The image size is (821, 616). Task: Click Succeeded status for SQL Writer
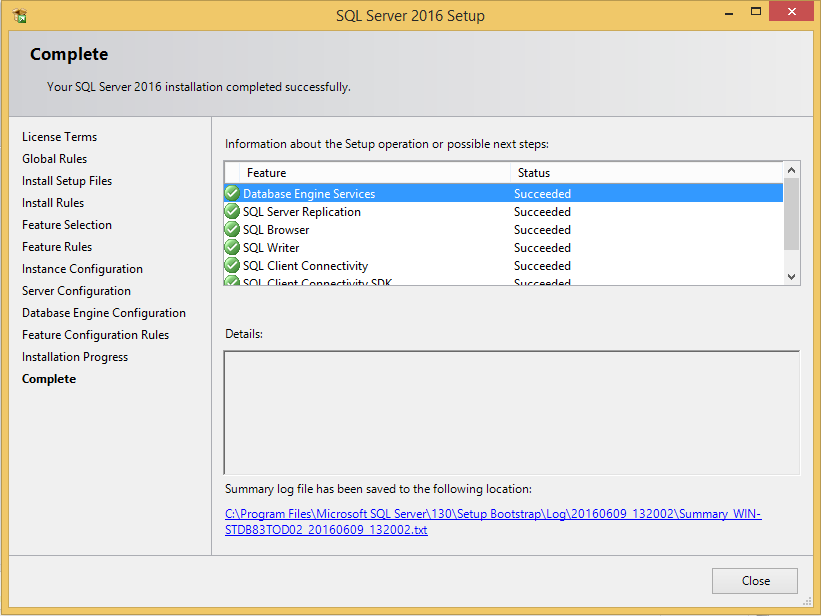542,247
